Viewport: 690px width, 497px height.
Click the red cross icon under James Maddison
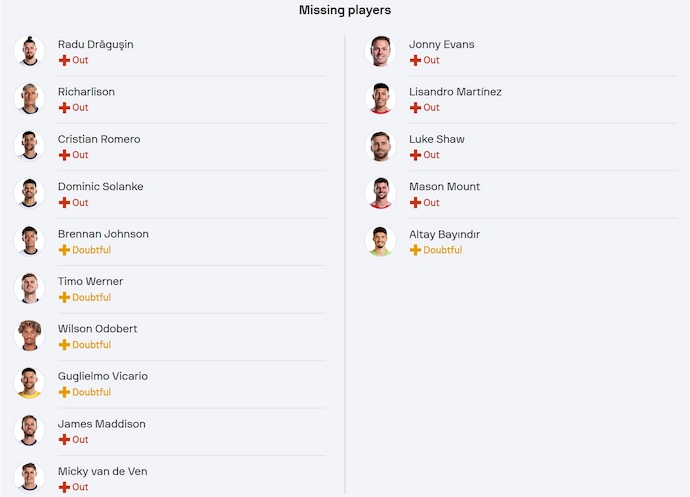(64, 440)
